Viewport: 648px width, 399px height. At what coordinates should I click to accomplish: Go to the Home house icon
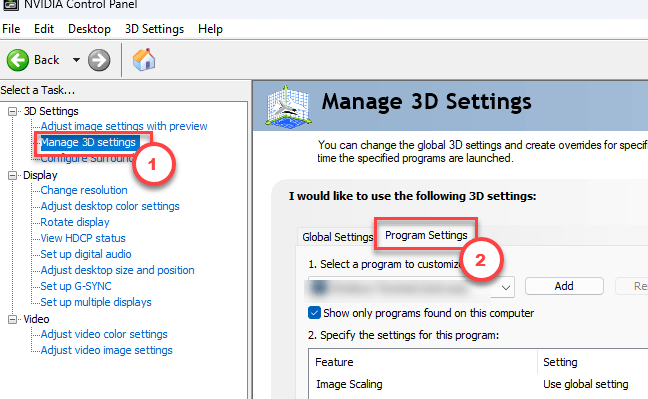[144, 60]
